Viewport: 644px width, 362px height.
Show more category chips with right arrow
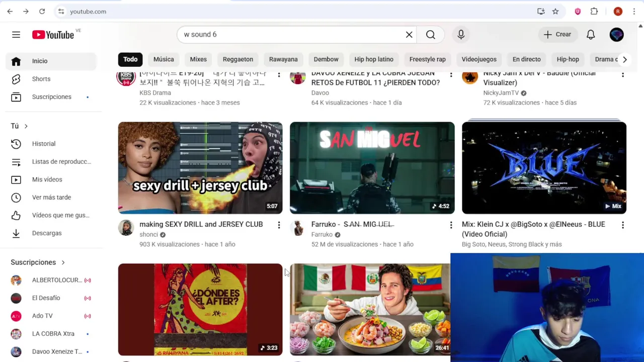click(x=624, y=59)
